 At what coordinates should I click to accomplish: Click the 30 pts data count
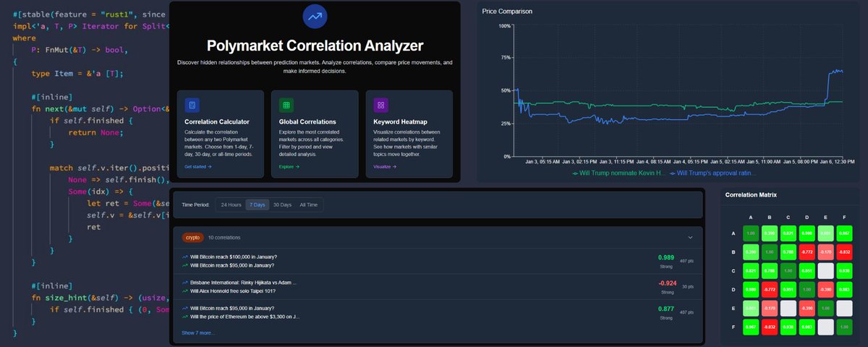(689, 288)
